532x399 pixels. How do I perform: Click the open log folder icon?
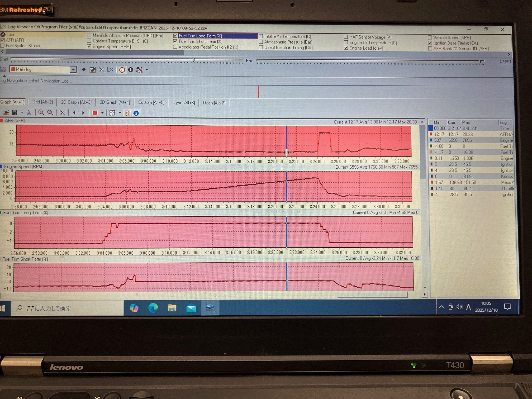point(6,113)
